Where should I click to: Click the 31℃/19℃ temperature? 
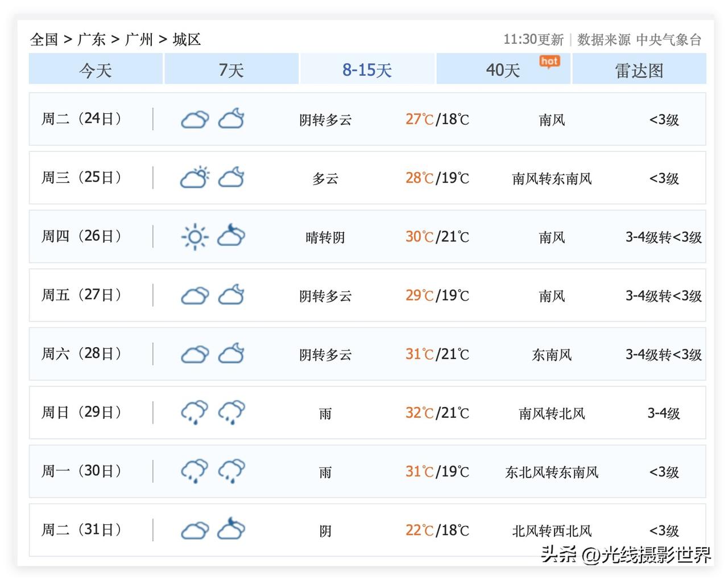(437, 472)
